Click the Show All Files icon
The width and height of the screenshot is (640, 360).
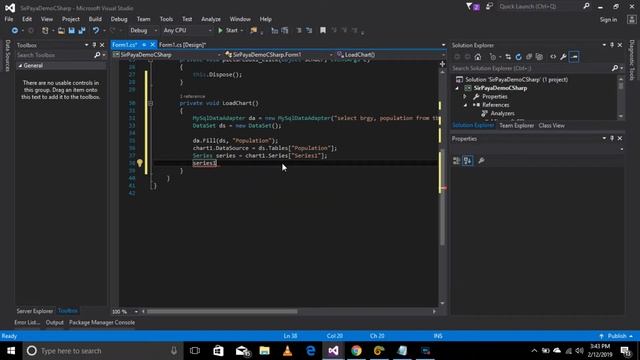(539, 57)
